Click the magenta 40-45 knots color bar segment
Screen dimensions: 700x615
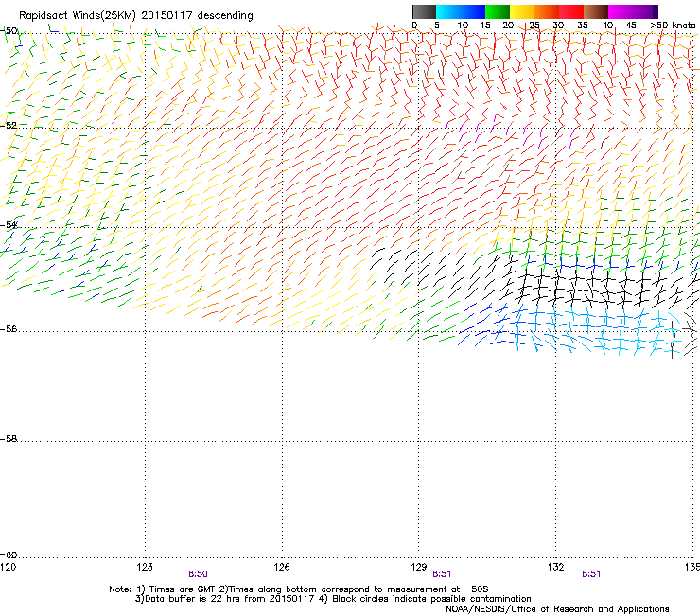(x=621, y=11)
